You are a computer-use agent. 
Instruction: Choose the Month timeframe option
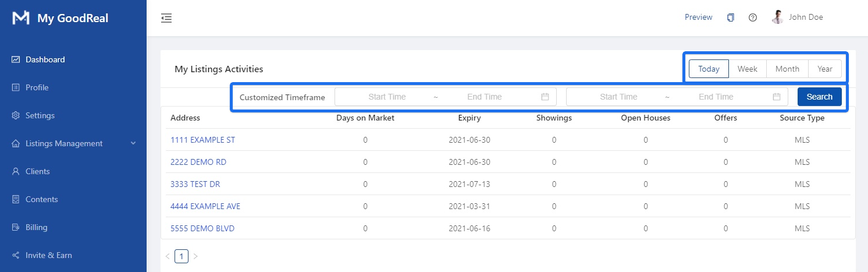point(787,69)
